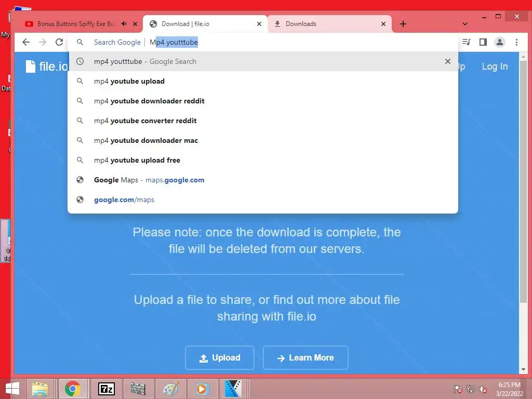The width and height of the screenshot is (532, 399).
Task: Open the Windows Start button
Action: [x=12, y=389]
